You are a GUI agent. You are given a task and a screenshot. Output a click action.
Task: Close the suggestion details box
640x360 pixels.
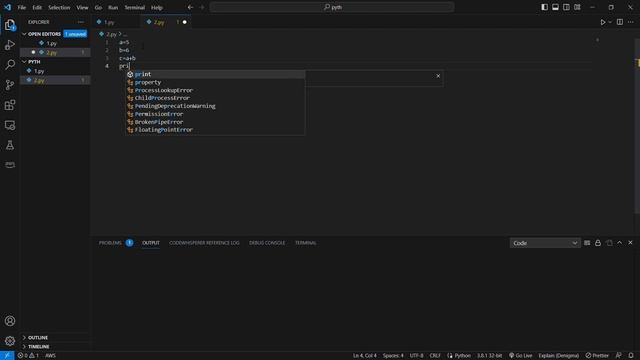tap(438, 76)
